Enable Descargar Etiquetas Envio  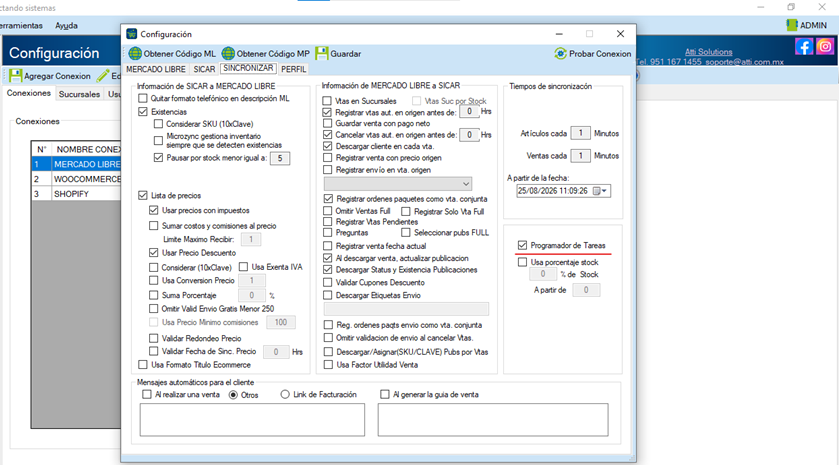(x=327, y=295)
